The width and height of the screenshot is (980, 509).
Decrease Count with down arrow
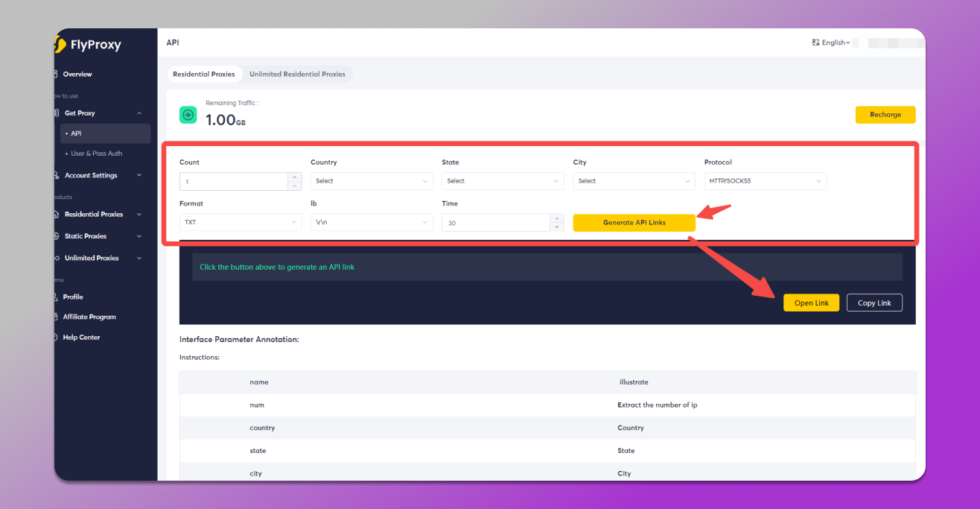point(295,186)
